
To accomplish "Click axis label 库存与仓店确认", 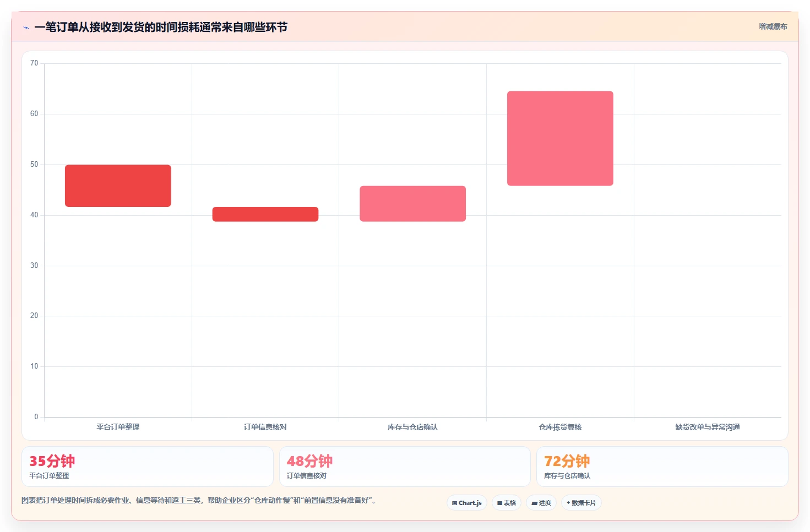I will [x=413, y=427].
